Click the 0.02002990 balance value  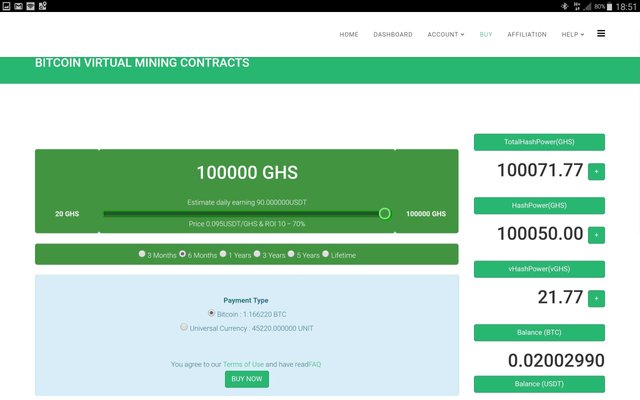point(556,360)
